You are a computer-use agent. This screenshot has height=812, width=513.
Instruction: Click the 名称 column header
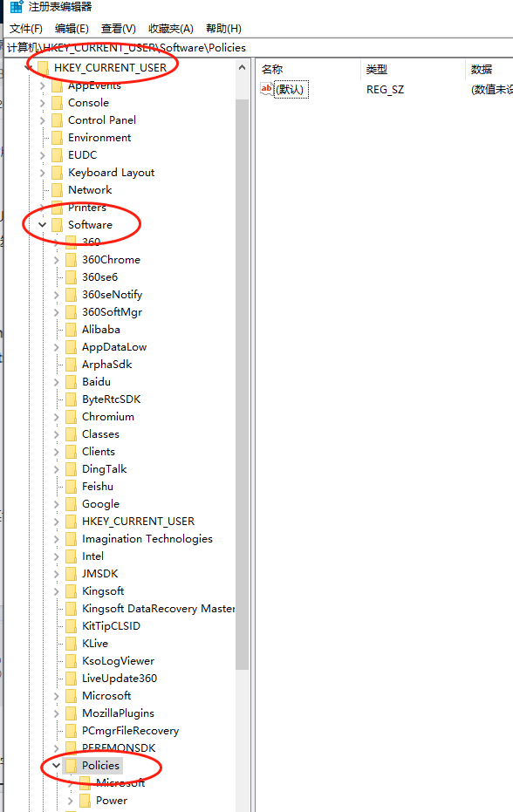pos(272,70)
